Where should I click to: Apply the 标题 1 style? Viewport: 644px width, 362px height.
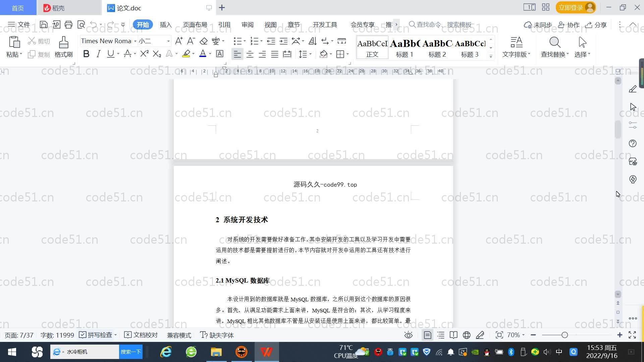point(405,48)
